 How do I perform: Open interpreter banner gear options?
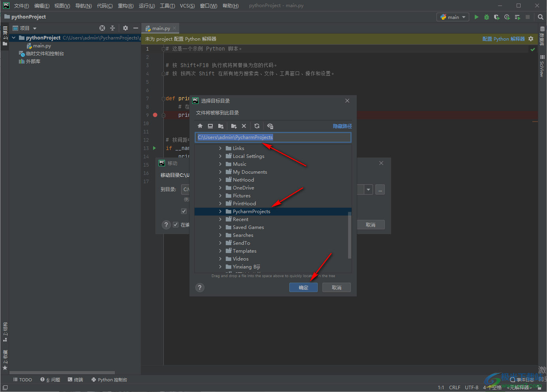tap(531, 39)
